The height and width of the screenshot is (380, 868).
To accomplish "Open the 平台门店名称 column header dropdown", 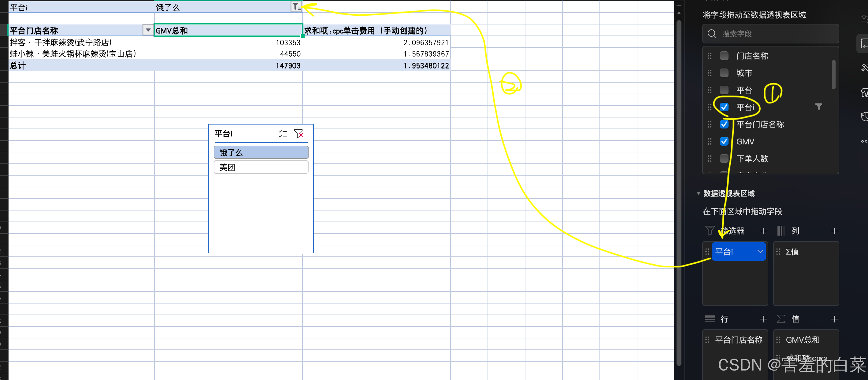I will (x=148, y=30).
